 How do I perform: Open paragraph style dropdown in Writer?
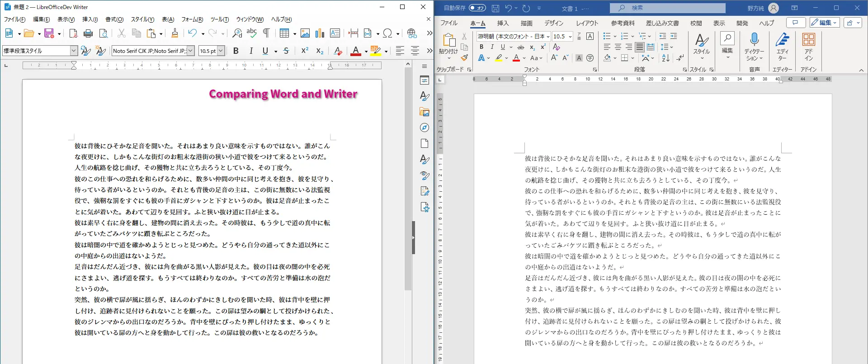pyautogui.click(x=74, y=51)
